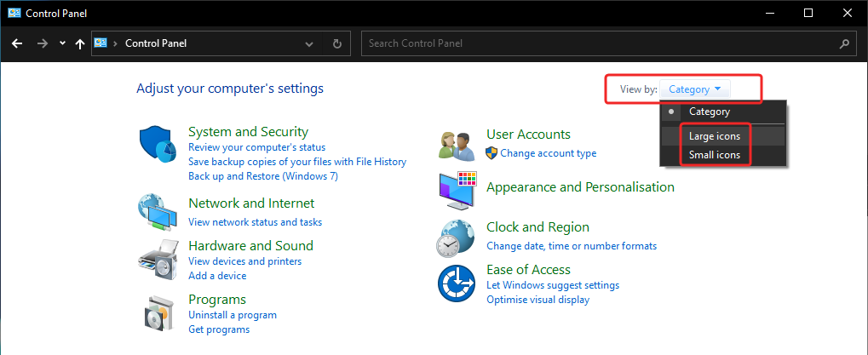Viewport: 868px width, 355px height.
Task: Open Change account type link
Action: tap(548, 153)
